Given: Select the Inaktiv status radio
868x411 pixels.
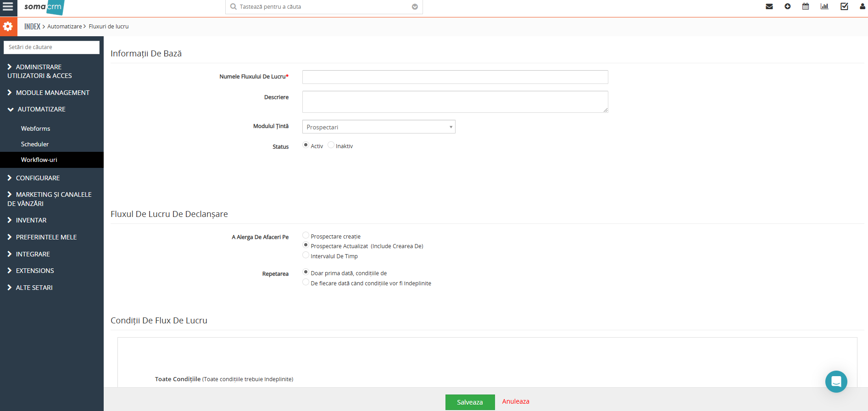Looking at the screenshot, I should (x=331, y=145).
